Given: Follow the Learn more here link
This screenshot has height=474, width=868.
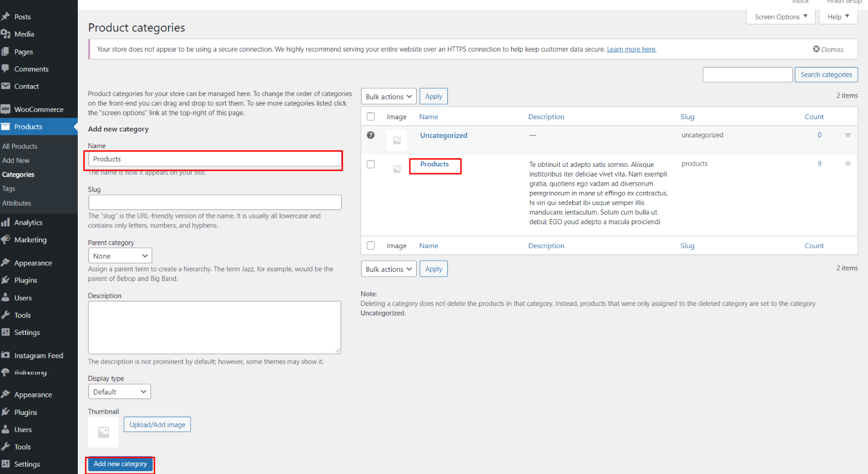Looking at the screenshot, I should pos(631,49).
